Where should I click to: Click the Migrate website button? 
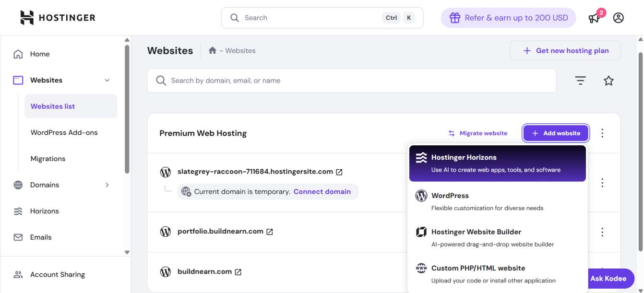(x=478, y=133)
